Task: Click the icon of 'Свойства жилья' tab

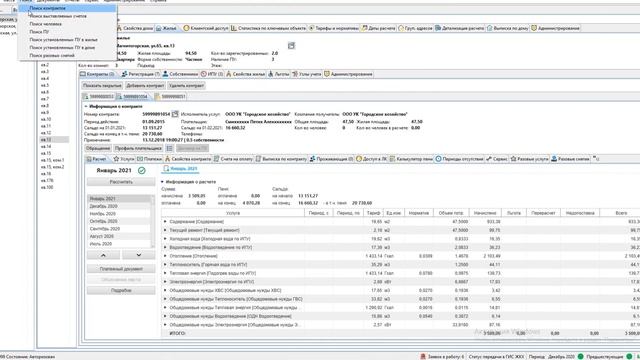Action: pyautogui.click(x=229, y=74)
